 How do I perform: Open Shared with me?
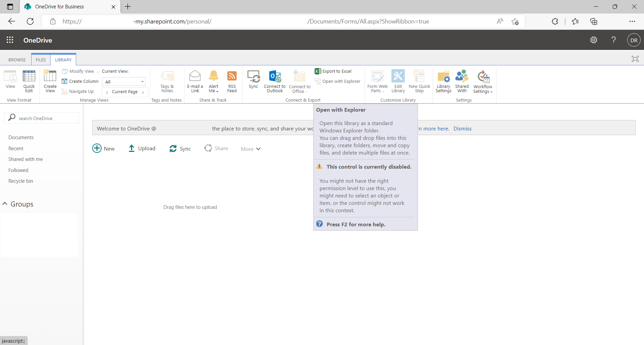tap(25, 159)
